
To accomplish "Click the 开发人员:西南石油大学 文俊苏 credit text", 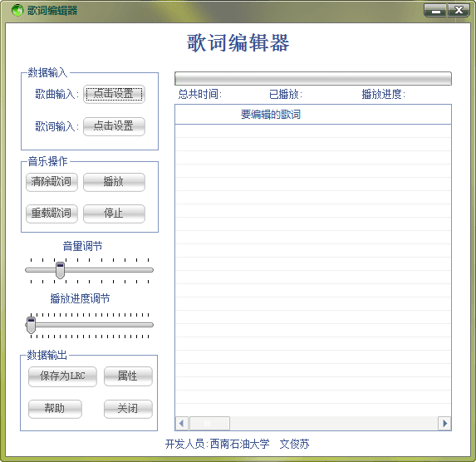I will pyautogui.click(x=237, y=444).
